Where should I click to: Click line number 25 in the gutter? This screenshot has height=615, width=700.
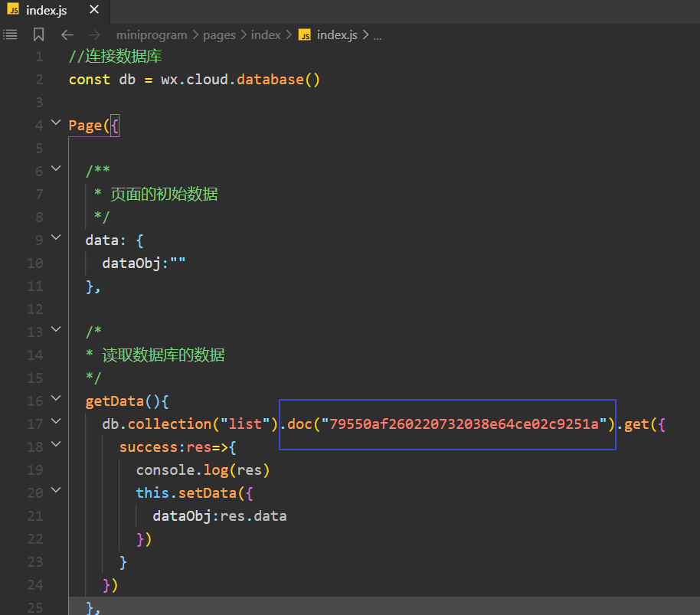(x=34, y=607)
